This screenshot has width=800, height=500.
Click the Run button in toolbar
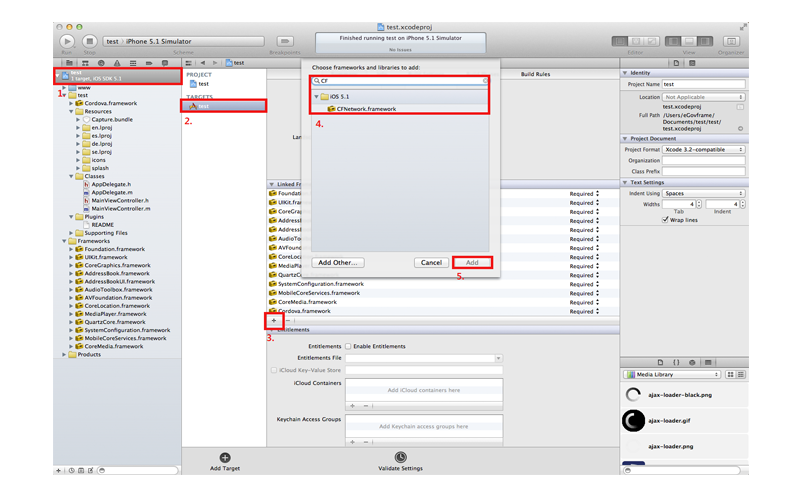coord(67,41)
